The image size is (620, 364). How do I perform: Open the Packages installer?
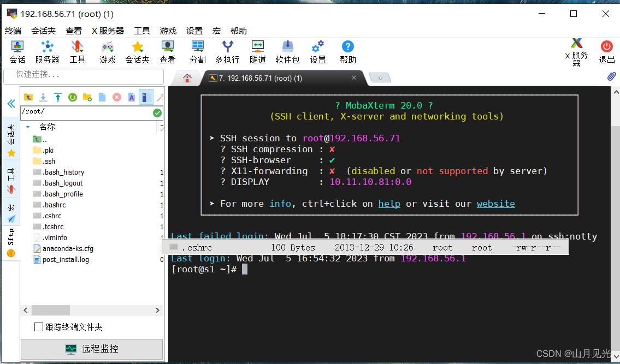287,51
